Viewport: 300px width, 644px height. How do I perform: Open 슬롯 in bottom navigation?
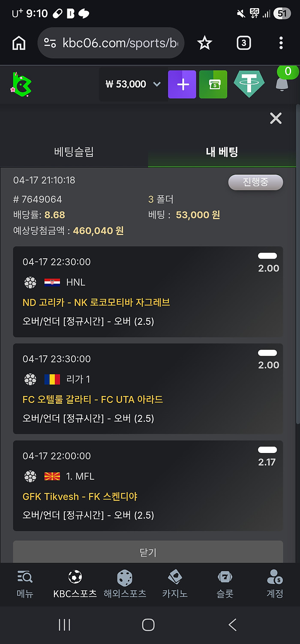pyautogui.click(x=225, y=584)
